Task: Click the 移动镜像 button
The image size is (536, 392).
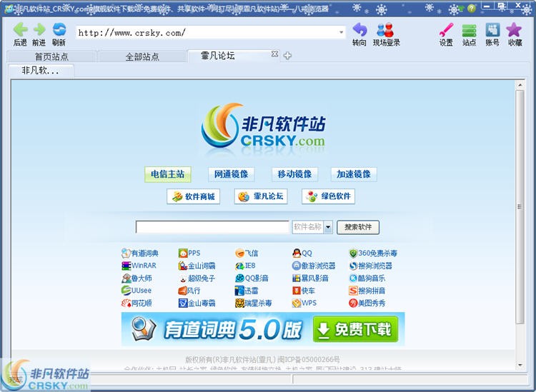Action: click(294, 174)
